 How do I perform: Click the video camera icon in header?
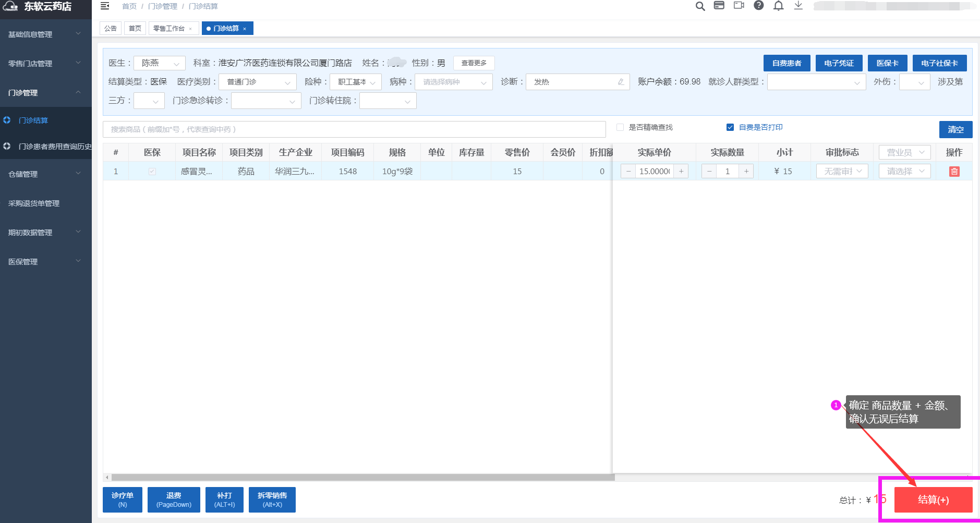[x=739, y=6]
